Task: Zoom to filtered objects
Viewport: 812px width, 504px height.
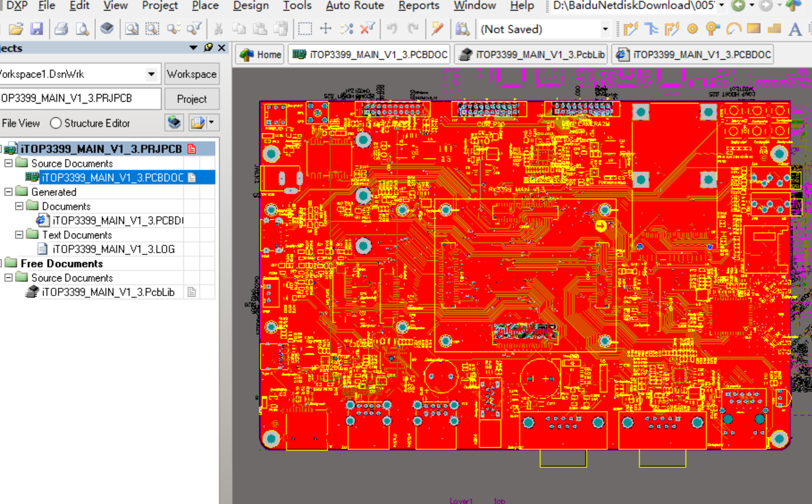Action: (x=194, y=29)
